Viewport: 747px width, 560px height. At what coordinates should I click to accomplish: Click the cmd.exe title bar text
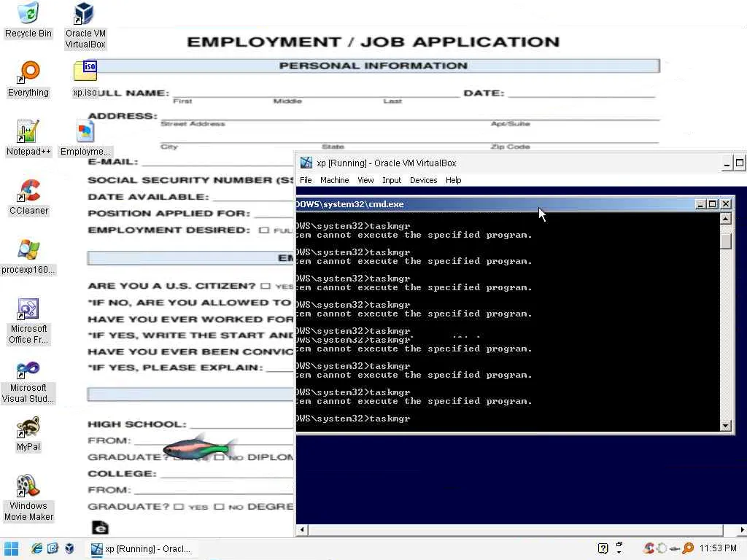(x=349, y=204)
